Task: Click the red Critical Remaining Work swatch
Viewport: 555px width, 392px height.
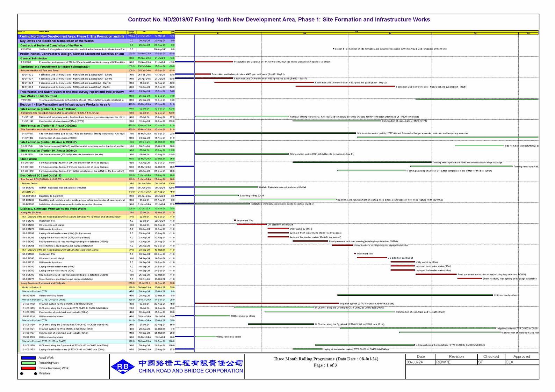Action: coord(28,368)
